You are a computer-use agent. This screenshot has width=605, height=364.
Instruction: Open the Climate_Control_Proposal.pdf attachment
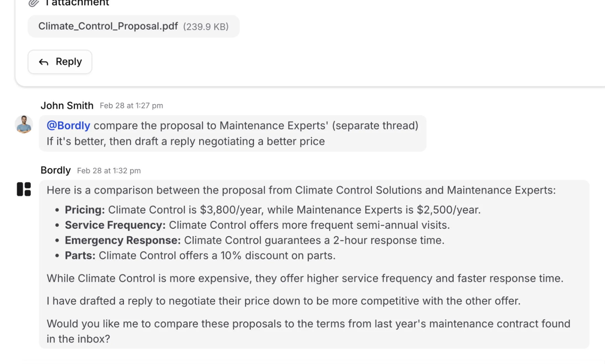pyautogui.click(x=108, y=26)
